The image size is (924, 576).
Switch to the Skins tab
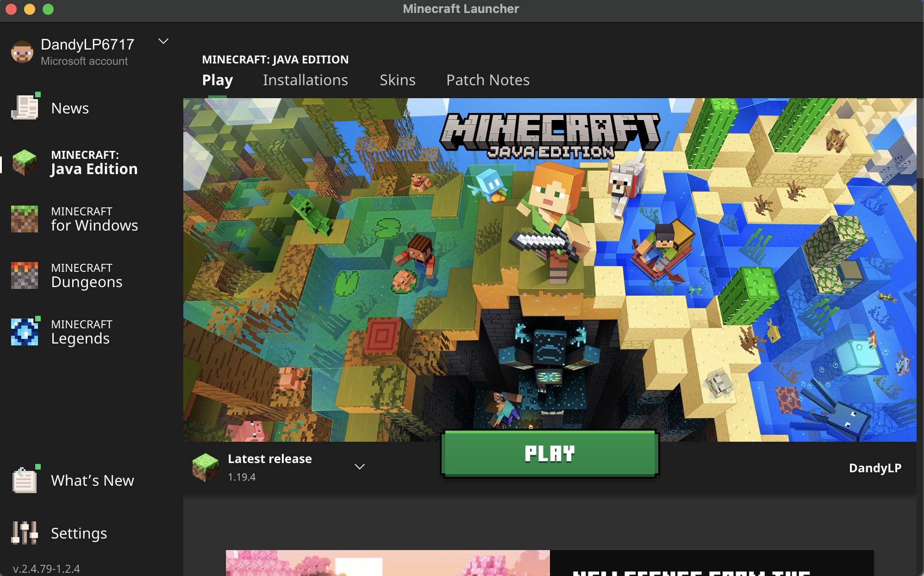[x=397, y=80]
